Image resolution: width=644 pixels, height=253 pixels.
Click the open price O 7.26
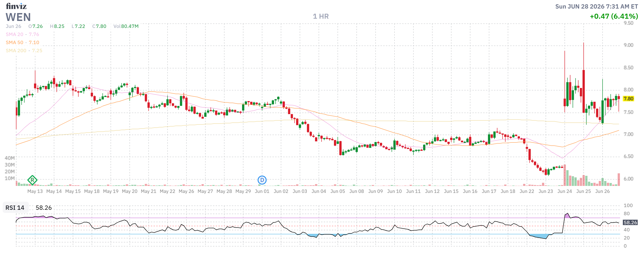click(36, 26)
